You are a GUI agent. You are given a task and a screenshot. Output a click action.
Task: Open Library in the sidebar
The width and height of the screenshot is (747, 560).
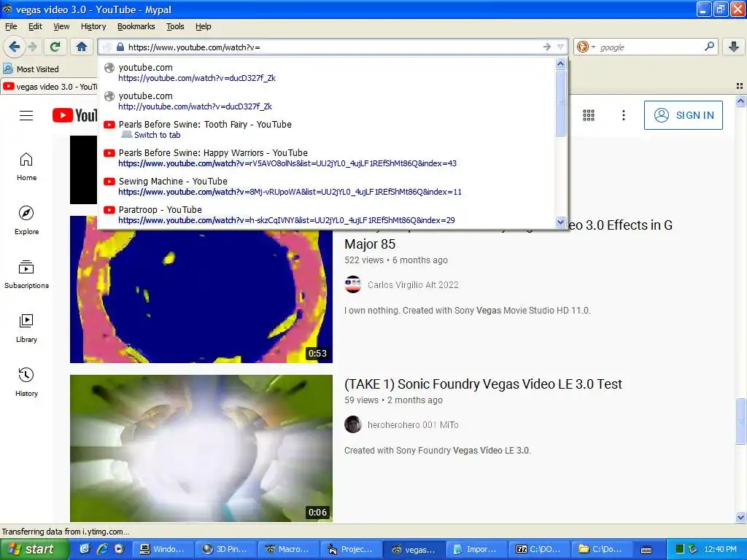click(27, 329)
